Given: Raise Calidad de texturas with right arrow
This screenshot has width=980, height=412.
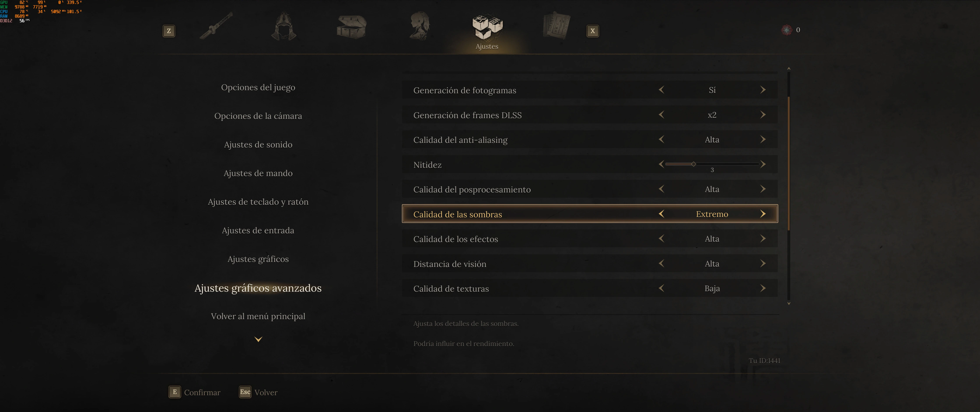Looking at the screenshot, I should coord(763,288).
